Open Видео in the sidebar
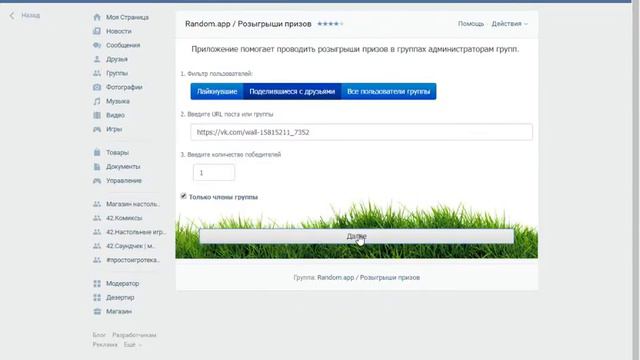The width and height of the screenshot is (640, 360). pos(115,115)
